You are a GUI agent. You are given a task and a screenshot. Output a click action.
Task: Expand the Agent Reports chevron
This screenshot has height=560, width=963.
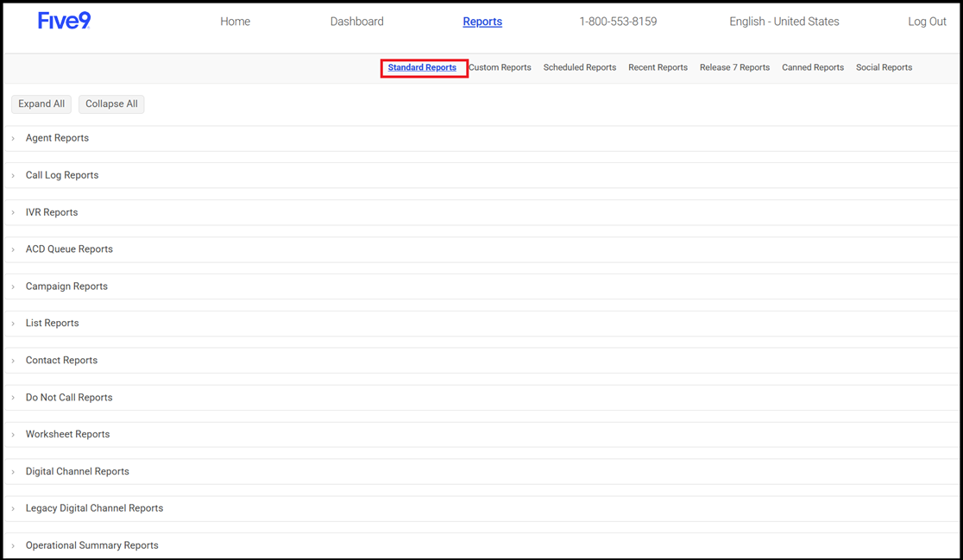(x=13, y=139)
